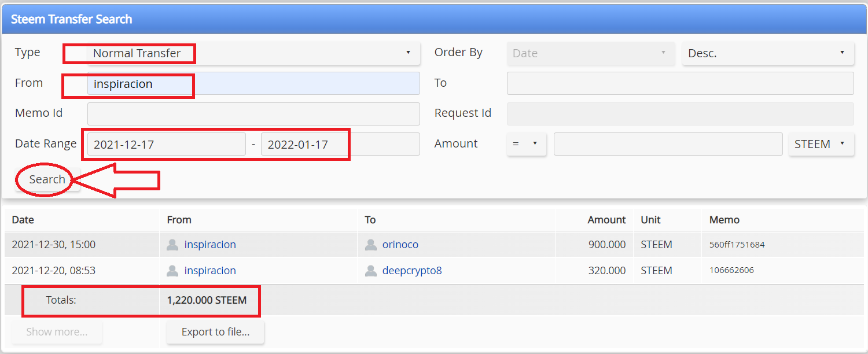Focus the To account input field
The image size is (868, 354).
[680, 83]
